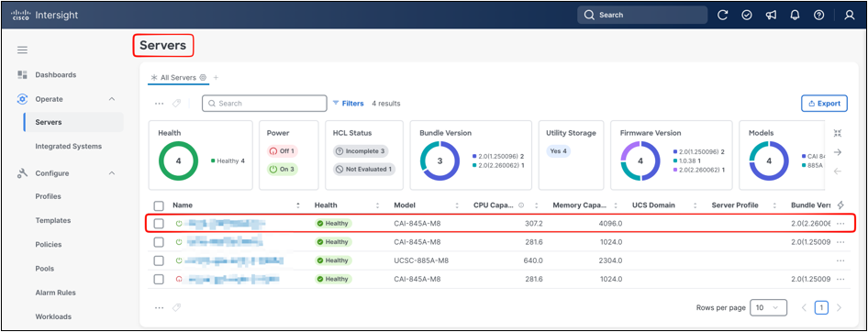Filter by Power On 3
This screenshot has width=868, height=332.
point(283,170)
